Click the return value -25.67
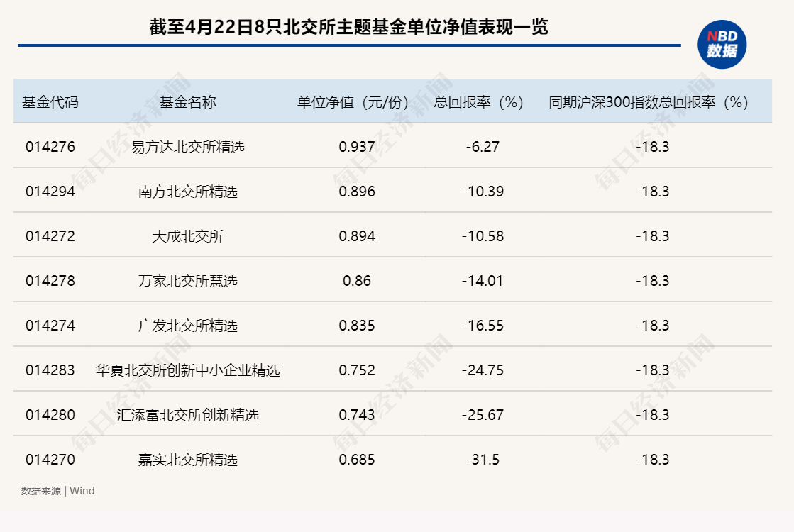The width and height of the screenshot is (794, 532). click(x=483, y=414)
